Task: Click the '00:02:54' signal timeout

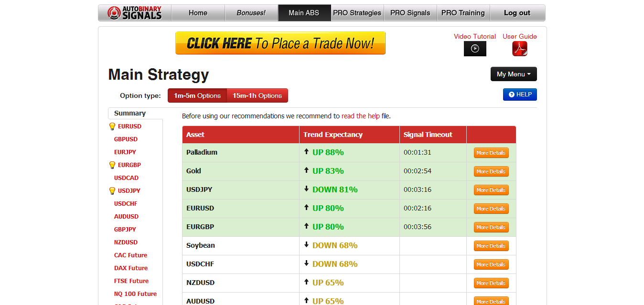Action: tap(418, 171)
